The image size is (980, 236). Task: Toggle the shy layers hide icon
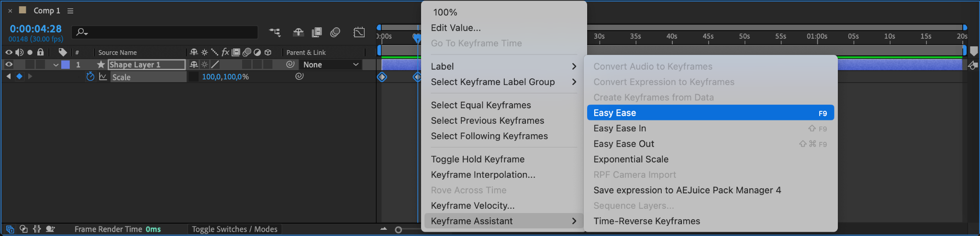[298, 32]
